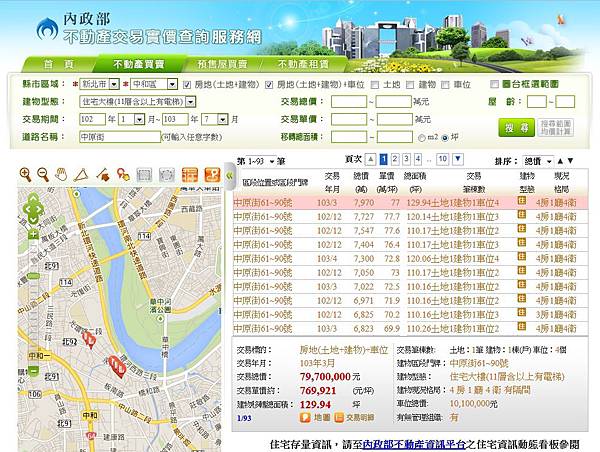The height and width of the screenshot is (452, 600).
Task: Check the 車位 checkbox
Action: (445, 85)
